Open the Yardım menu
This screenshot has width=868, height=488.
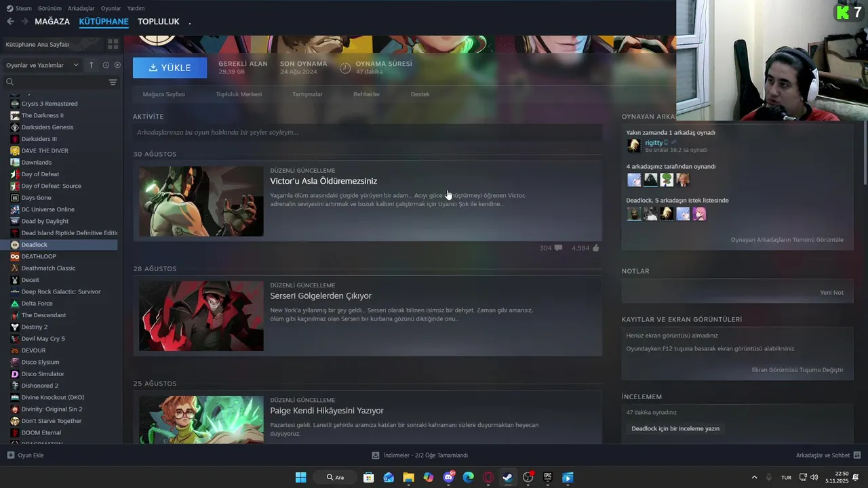click(136, 8)
